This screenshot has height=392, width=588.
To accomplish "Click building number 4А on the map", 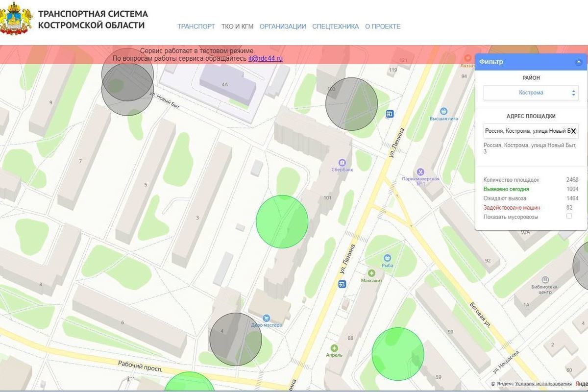I will (x=224, y=84).
